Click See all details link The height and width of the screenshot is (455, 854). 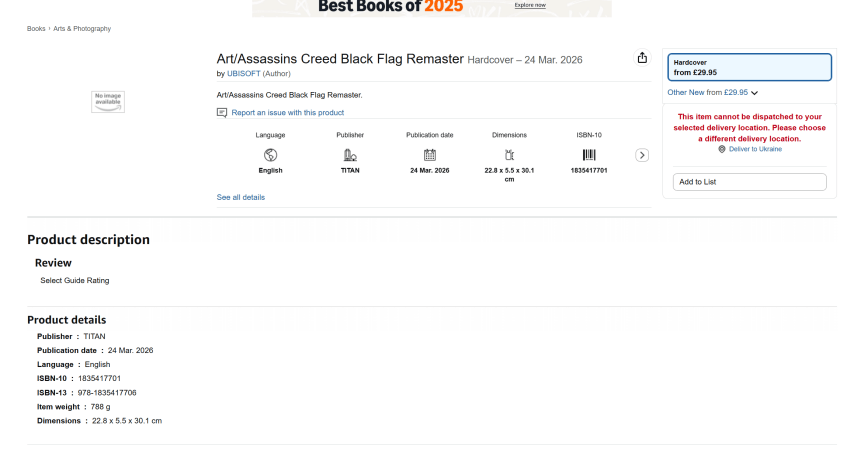(x=241, y=197)
